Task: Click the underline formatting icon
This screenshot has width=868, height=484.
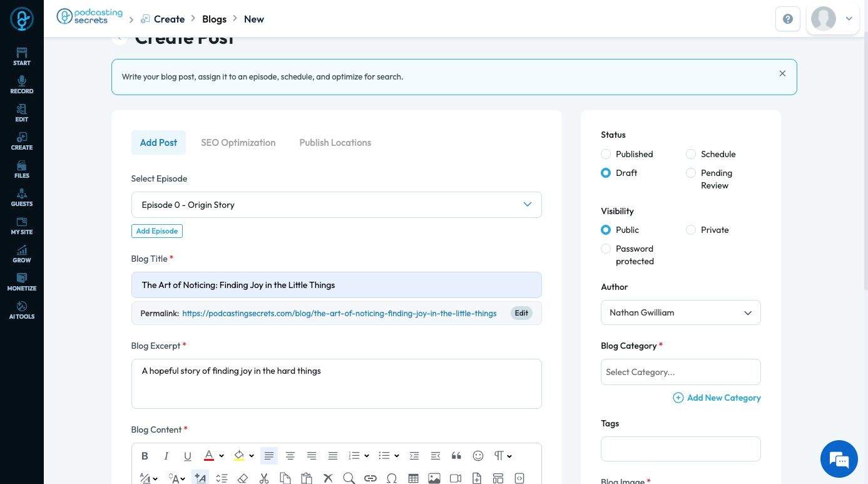Action: pos(187,456)
